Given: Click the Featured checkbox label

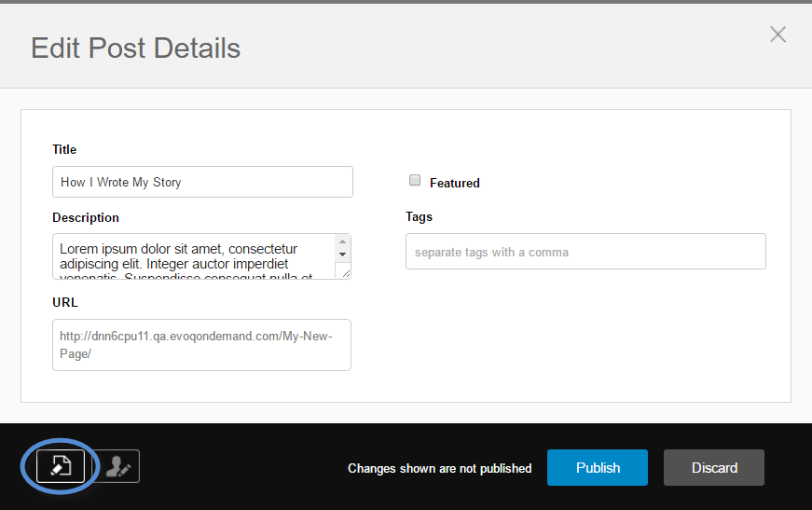Looking at the screenshot, I should tap(455, 184).
